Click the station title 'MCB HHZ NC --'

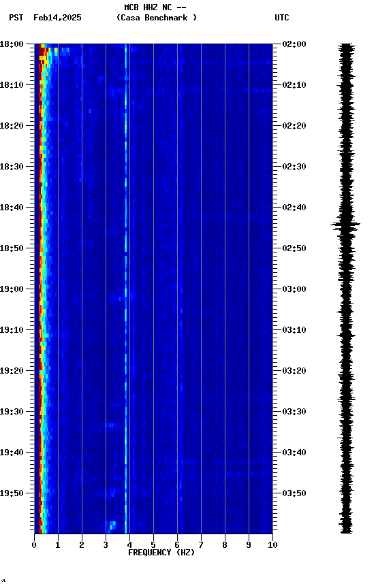155,7
